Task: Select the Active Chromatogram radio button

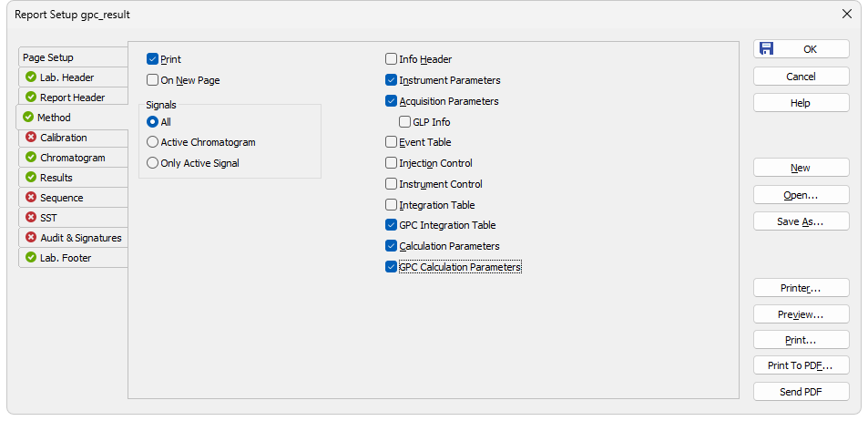Action: pyautogui.click(x=152, y=142)
